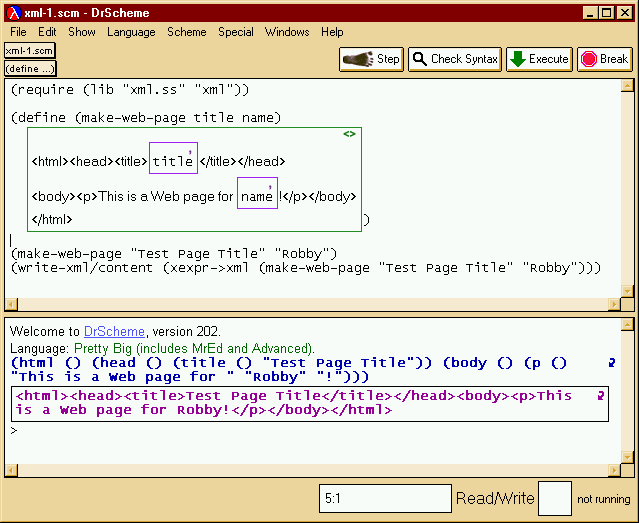
Task: Click the unquote name box in the XML
Action: point(257,193)
